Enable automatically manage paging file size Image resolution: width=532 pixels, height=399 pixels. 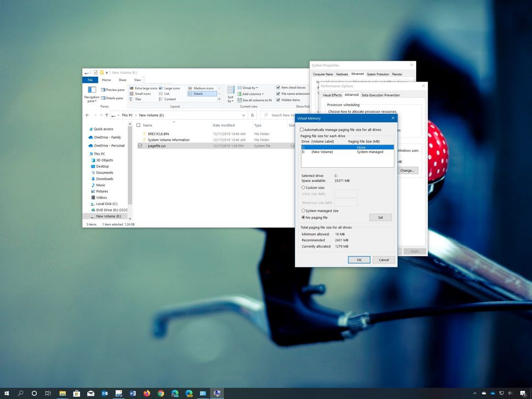[302, 129]
